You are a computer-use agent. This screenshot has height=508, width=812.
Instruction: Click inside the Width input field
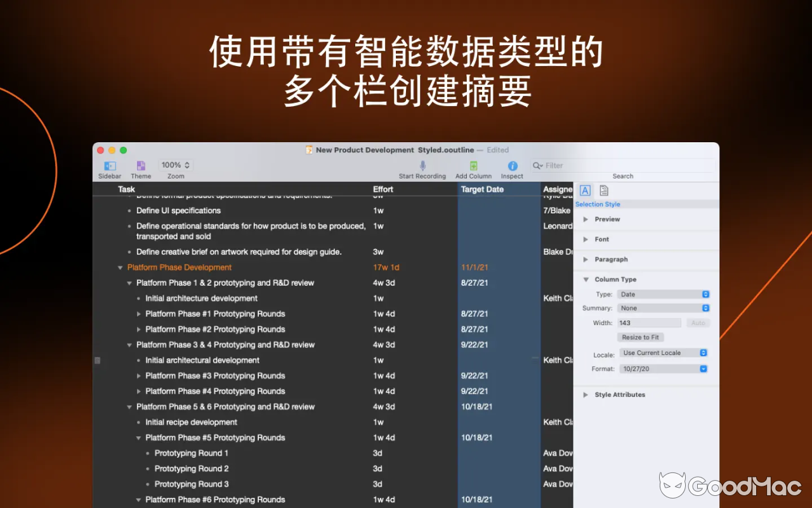pos(649,323)
